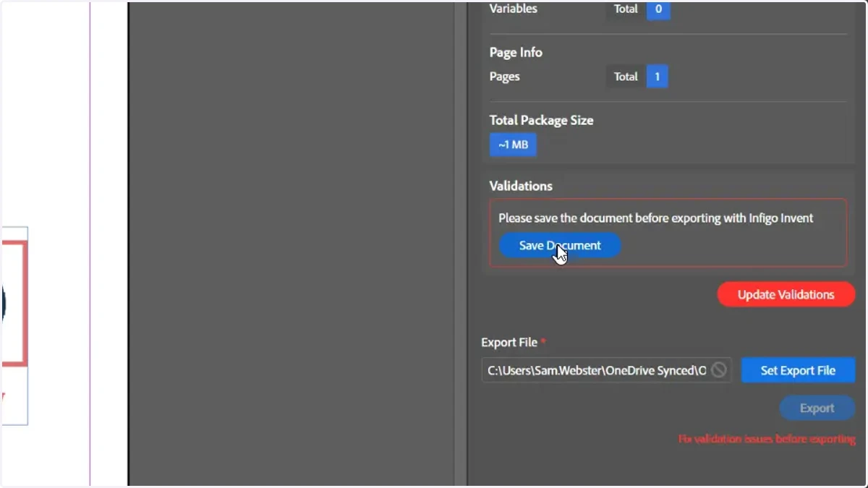
Task: Click the Variables label
Action: click(x=513, y=9)
